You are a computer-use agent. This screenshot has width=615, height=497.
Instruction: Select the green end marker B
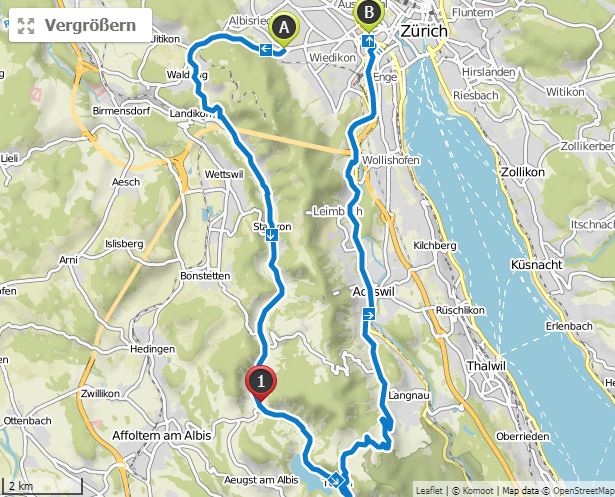[368, 16]
